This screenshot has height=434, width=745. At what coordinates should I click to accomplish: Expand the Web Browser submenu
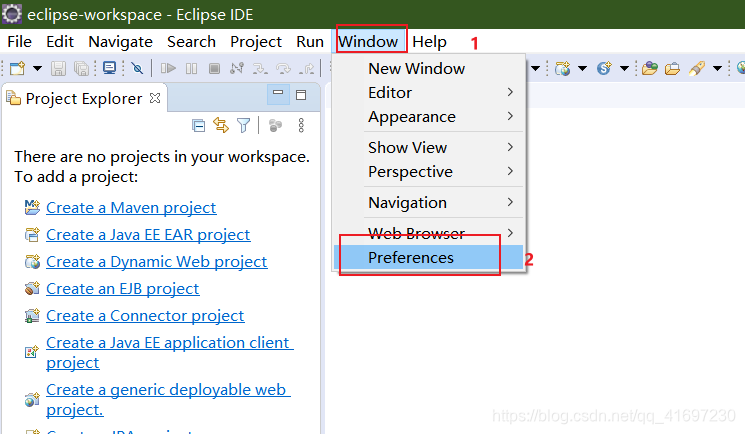click(429, 233)
